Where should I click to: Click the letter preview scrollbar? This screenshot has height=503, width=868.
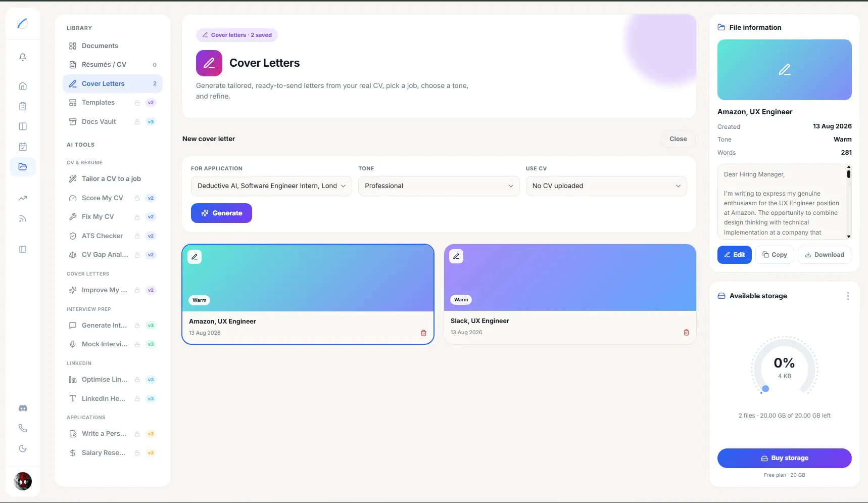point(849,174)
